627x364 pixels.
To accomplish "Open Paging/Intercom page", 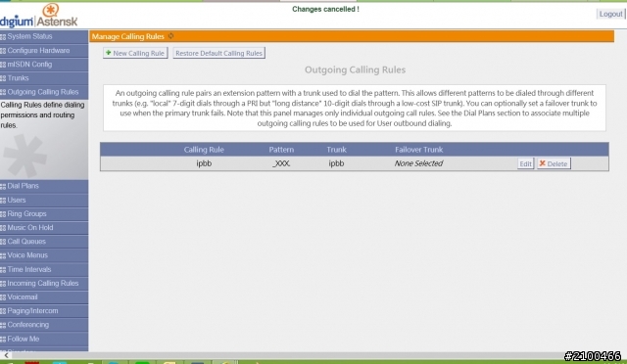I will click(44, 311).
